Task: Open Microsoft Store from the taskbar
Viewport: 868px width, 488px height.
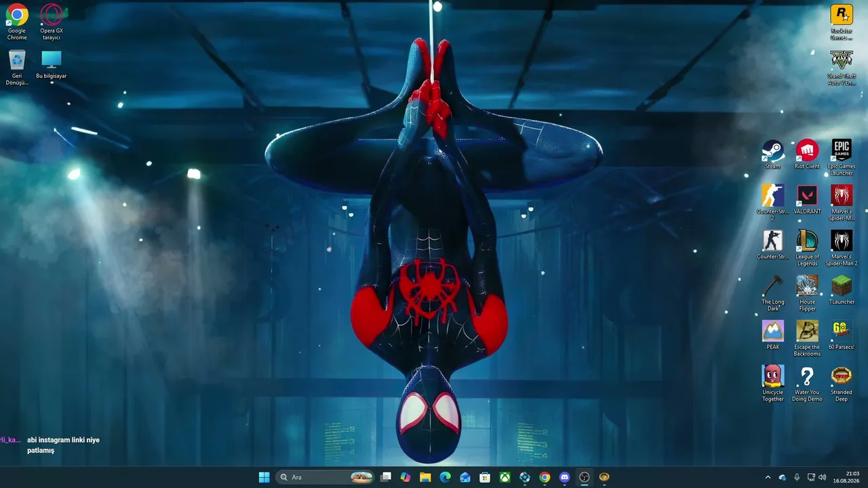Action: pos(485,477)
